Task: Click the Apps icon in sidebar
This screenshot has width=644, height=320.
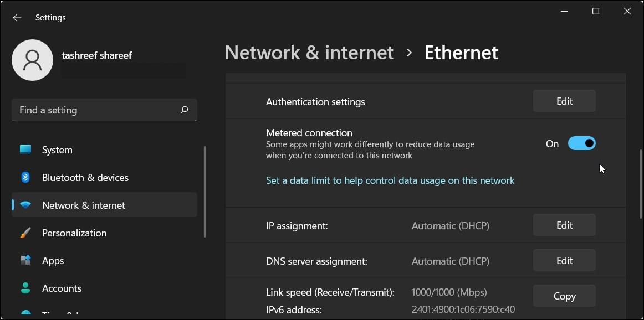Action: (25, 261)
